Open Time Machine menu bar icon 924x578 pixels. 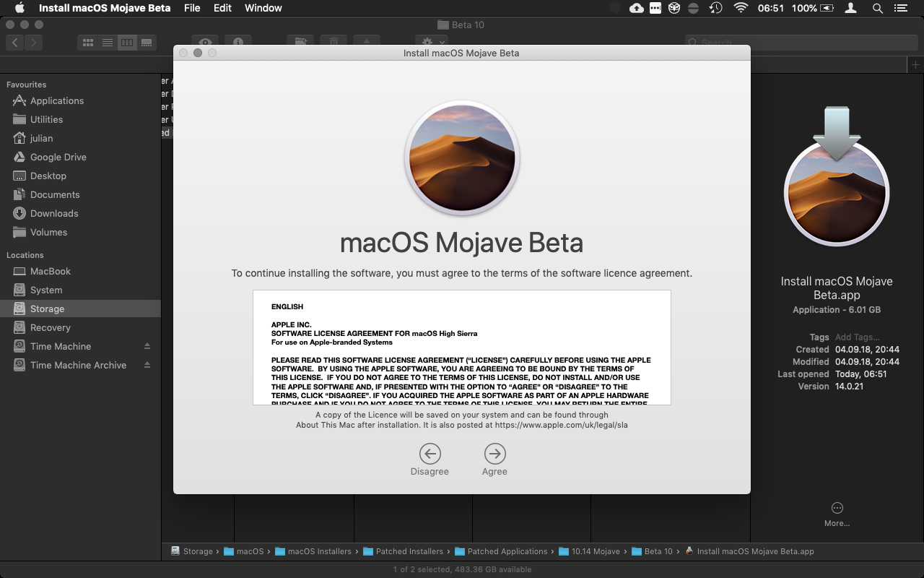tap(715, 8)
